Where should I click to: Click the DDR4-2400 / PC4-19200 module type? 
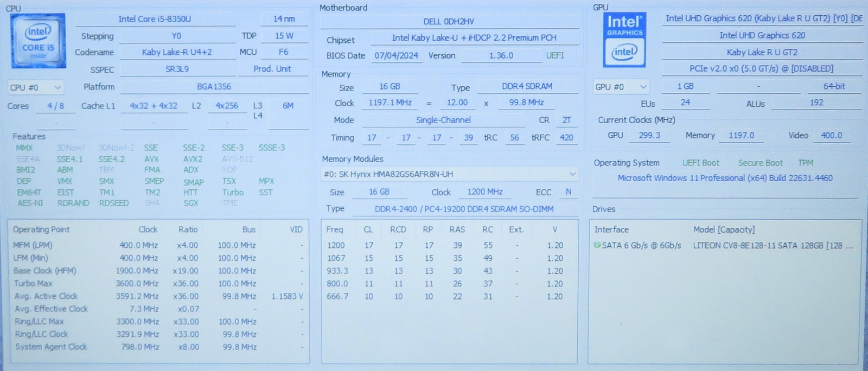tap(464, 209)
